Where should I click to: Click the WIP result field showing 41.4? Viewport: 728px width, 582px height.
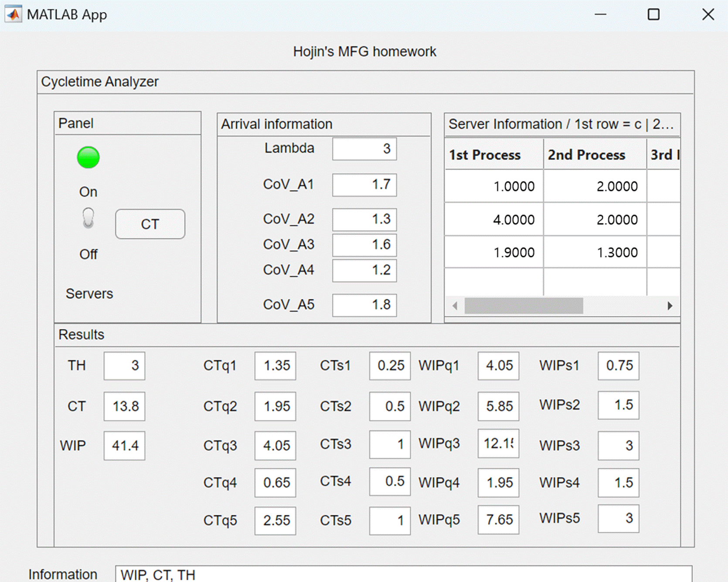coord(124,445)
